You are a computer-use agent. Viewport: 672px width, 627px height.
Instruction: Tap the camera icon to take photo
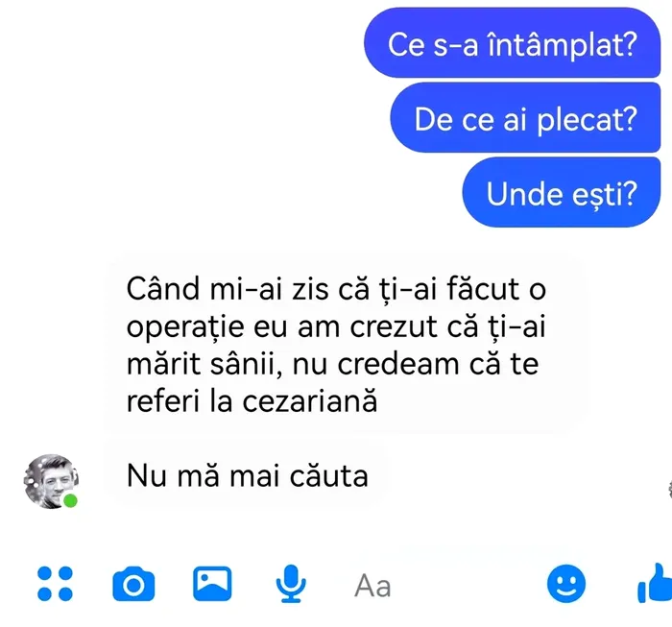133,584
